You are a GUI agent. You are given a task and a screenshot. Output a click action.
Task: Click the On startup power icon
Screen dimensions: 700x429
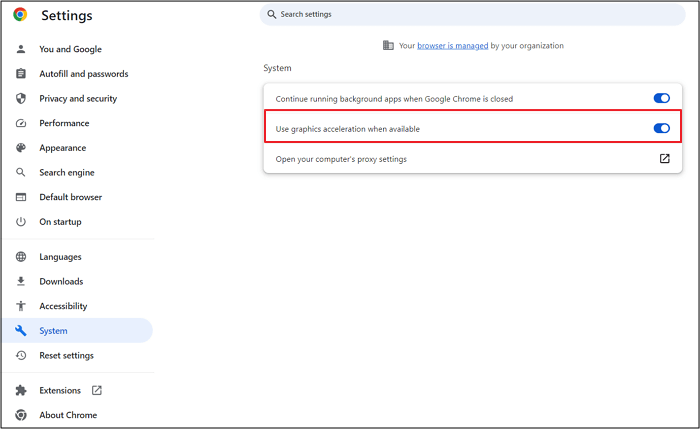(20, 222)
